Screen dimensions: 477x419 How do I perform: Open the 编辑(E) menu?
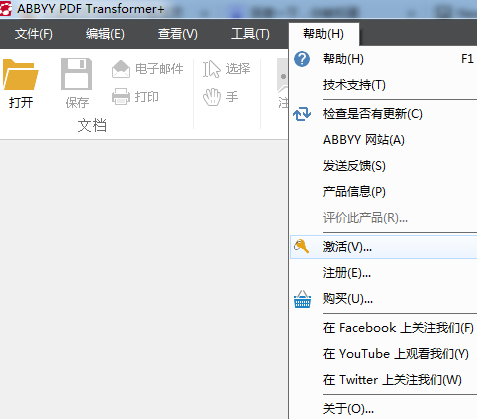coord(105,34)
